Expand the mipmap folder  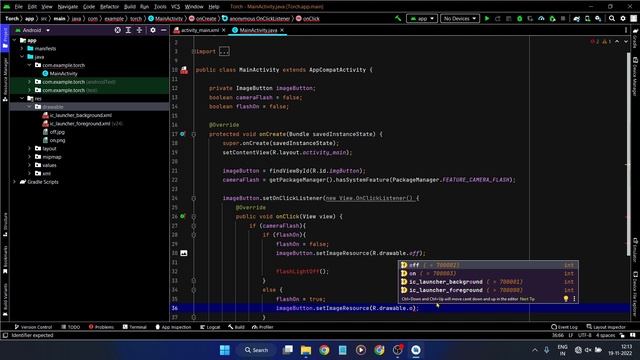(x=29, y=157)
